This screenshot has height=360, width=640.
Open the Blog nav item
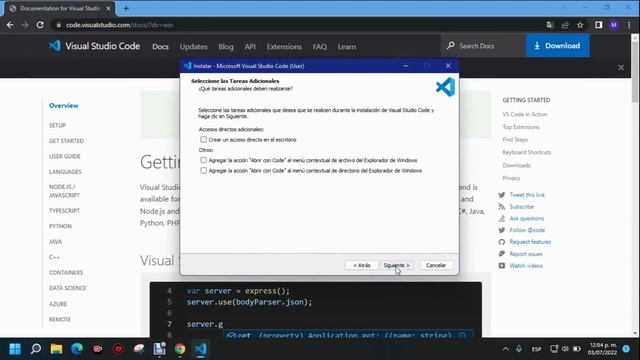coord(226,47)
